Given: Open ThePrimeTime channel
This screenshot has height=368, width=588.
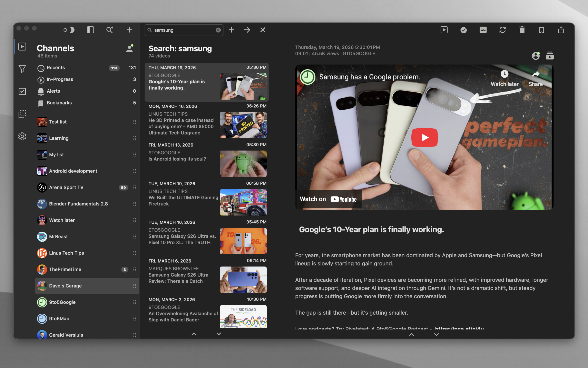Looking at the screenshot, I should coord(87,269).
